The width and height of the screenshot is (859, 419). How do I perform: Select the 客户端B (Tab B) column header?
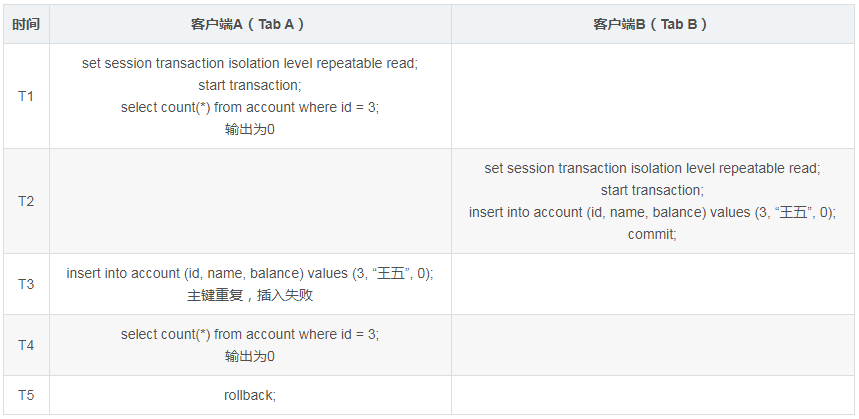[x=651, y=24]
